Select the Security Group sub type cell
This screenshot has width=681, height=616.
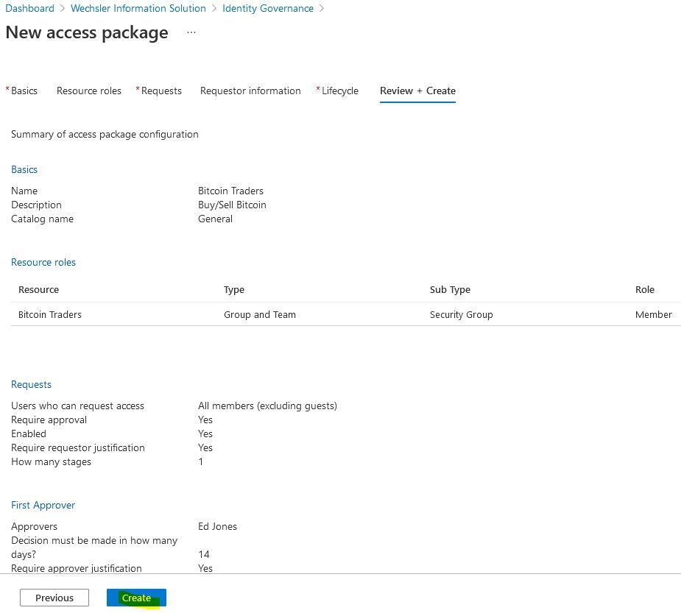pyautogui.click(x=461, y=314)
